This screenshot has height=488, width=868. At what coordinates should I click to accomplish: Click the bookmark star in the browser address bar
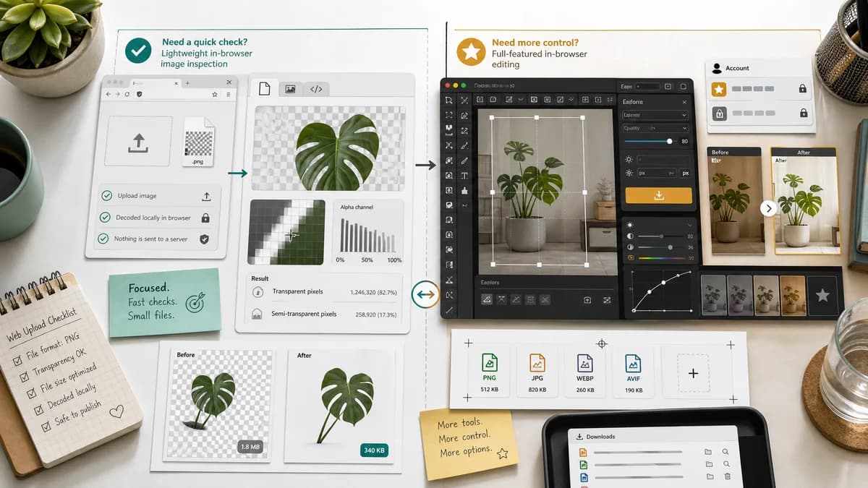coord(215,95)
